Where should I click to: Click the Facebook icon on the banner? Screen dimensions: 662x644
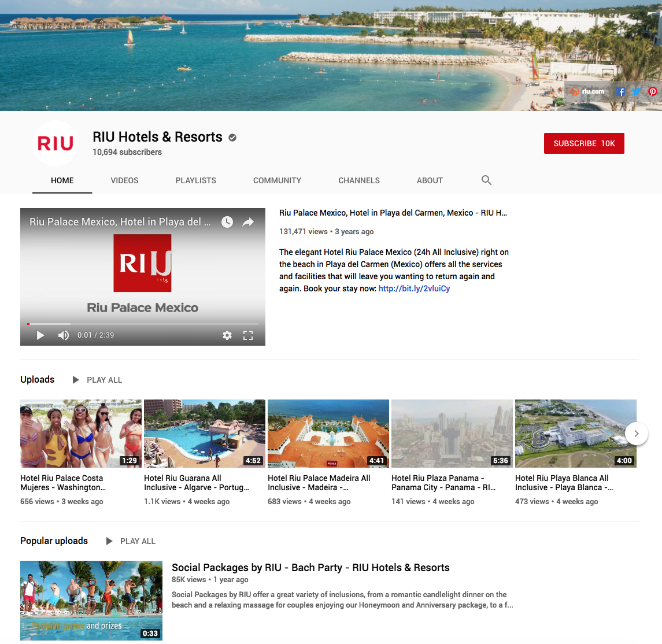(620, 91)
